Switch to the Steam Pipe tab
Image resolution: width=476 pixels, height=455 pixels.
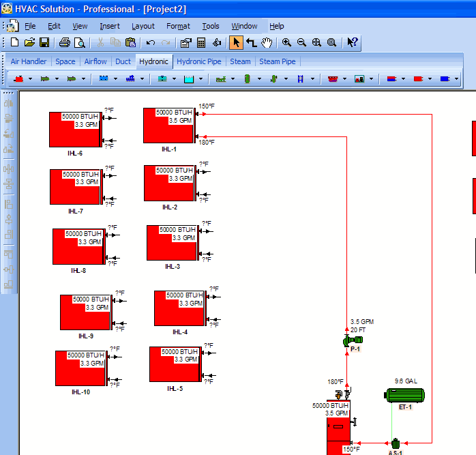(x=277, y=61)
